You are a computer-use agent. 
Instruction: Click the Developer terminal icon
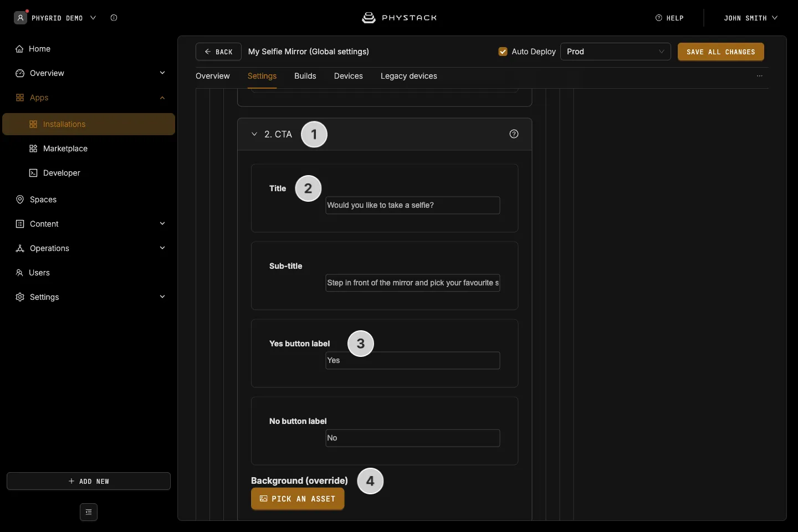33,173
